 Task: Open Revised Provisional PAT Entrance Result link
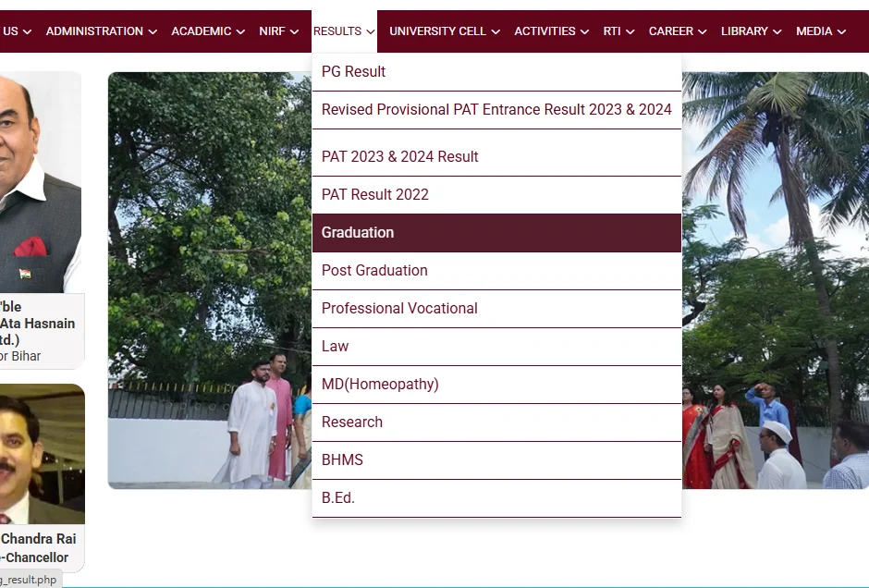pyautogui.click(x=496, y=110)
